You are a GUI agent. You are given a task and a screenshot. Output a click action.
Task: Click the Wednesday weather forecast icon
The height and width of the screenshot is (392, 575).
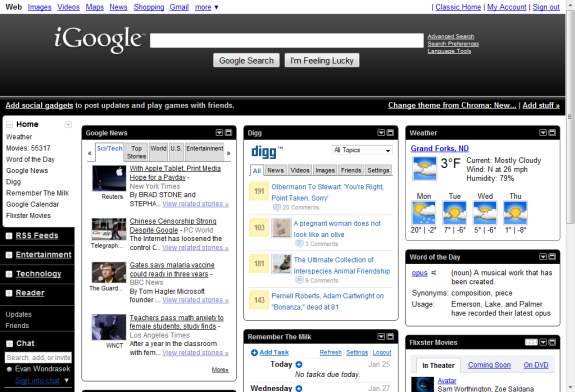coord(485,213)
